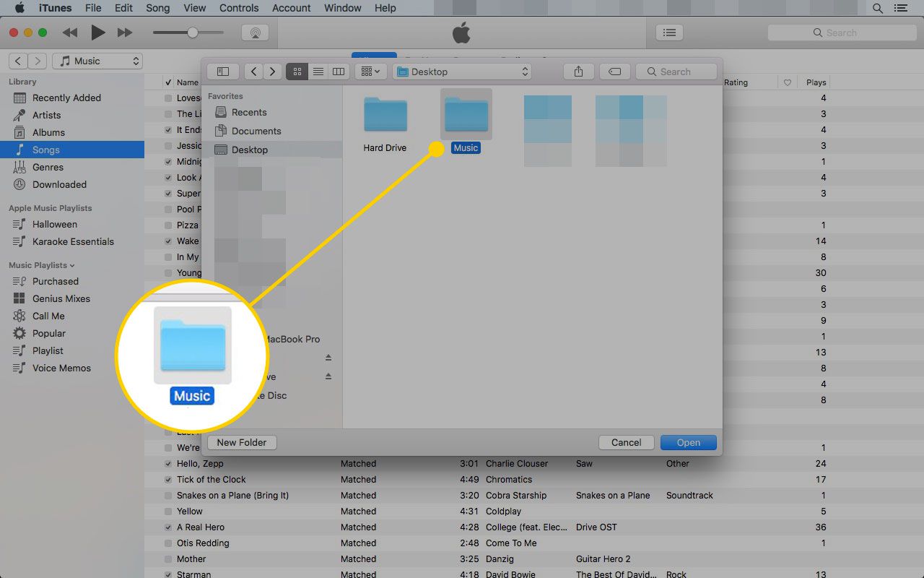Image resolution: width=924 pixels, height=578 pixels.
Task: Toggle checkbox for Hello, Zepp
Action: pyautogui.click(x=168, y=463)
